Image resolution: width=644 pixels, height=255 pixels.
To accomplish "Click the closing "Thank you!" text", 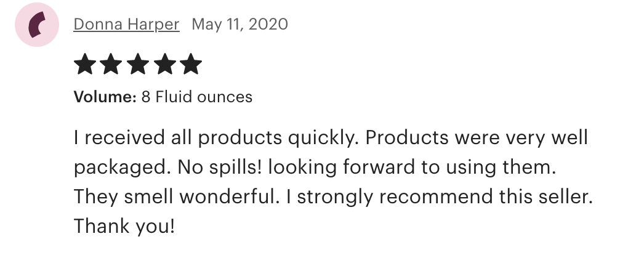I will pos(124,226).
